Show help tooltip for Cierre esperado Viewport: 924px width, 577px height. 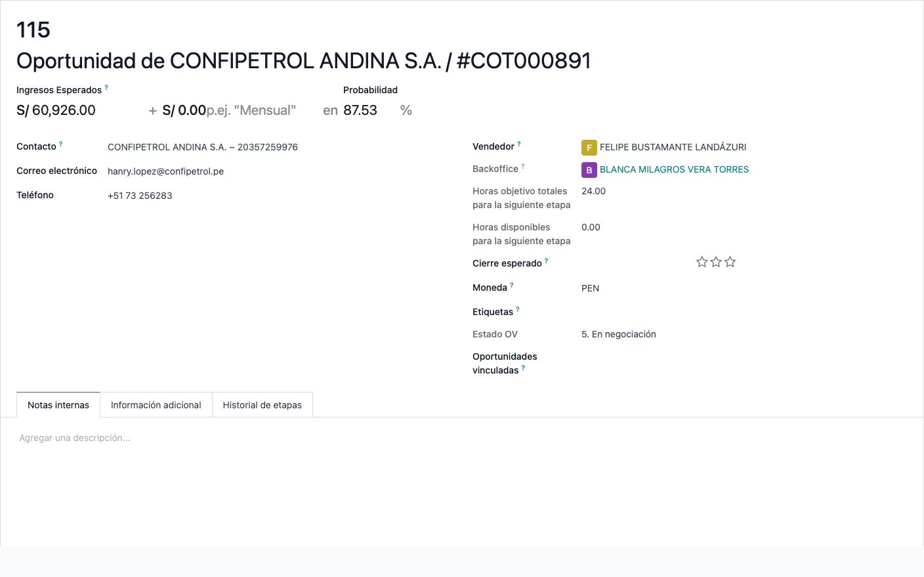click(547, 261)
